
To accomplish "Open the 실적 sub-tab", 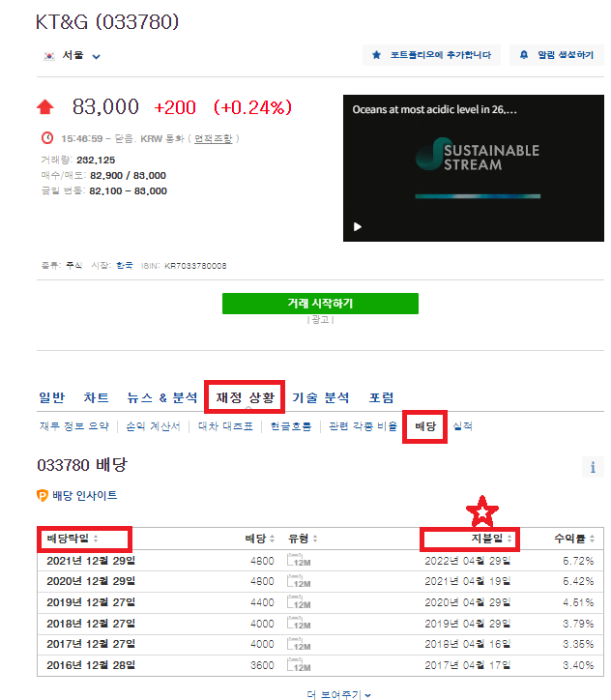I will click(462, 426).
